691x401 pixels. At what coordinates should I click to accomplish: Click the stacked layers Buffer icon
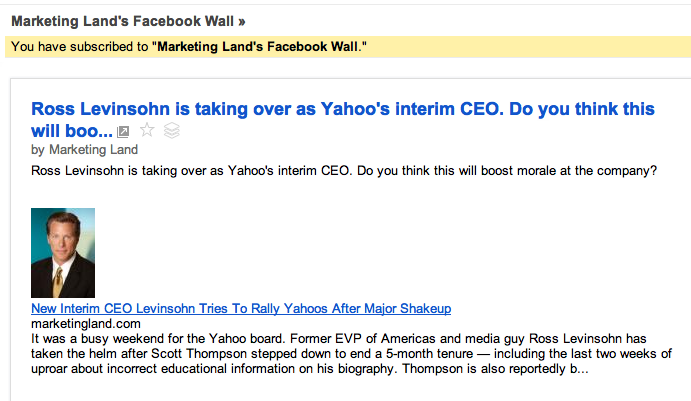point(171,130)
